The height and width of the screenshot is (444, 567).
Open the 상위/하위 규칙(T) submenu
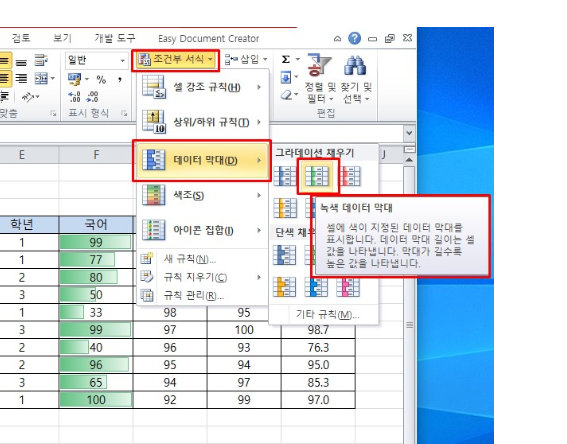203,122
